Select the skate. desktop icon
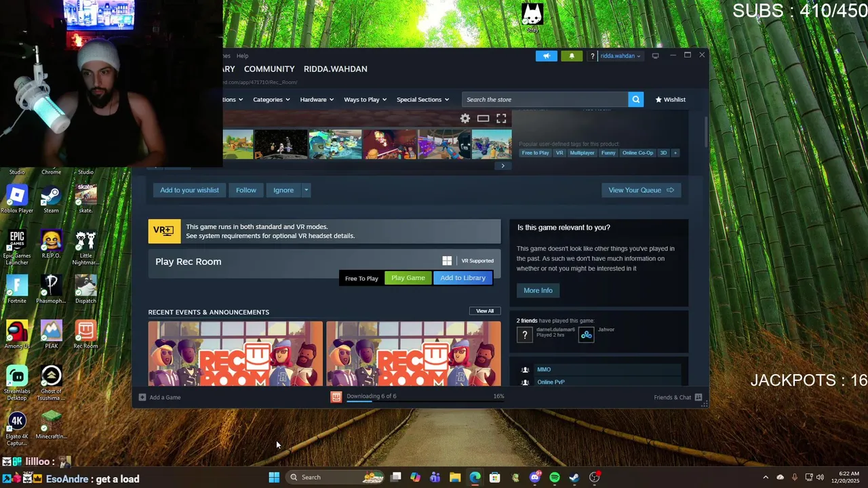Screen dimensions: 868x488 click(85, 199)
